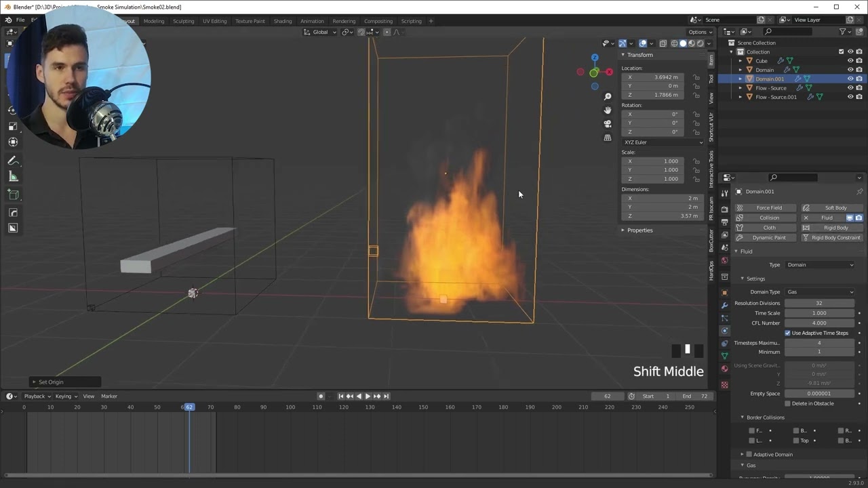Click the viewport zoom magnifier icon

click(608, 97)
